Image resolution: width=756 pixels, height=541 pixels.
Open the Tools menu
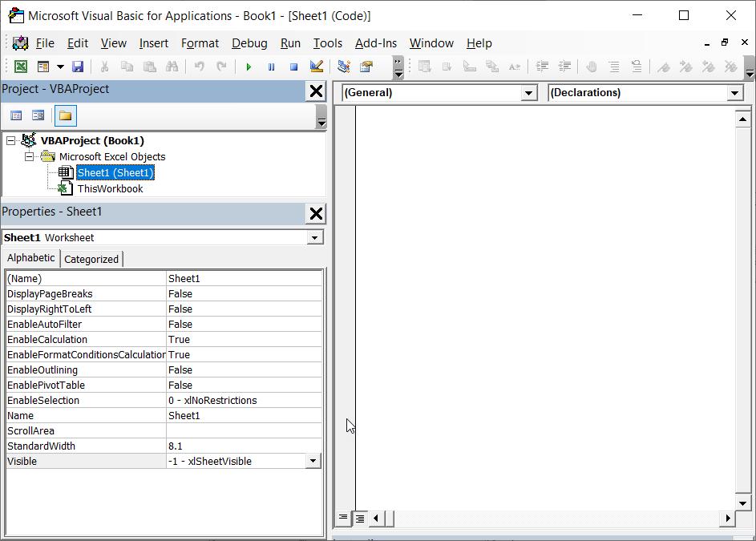point(327,43)
